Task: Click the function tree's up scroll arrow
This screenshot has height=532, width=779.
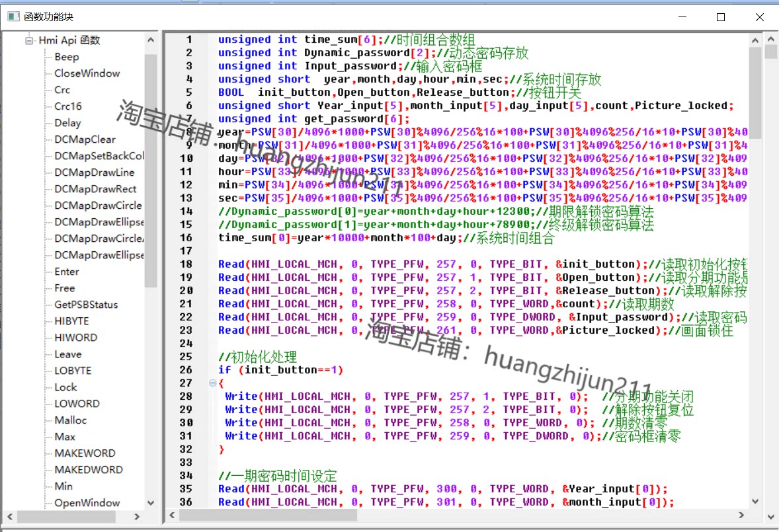Action: [151, 40]
